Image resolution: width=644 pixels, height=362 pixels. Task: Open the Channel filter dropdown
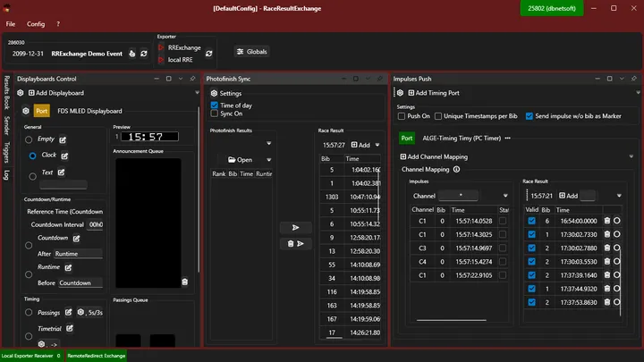[505, 196]
